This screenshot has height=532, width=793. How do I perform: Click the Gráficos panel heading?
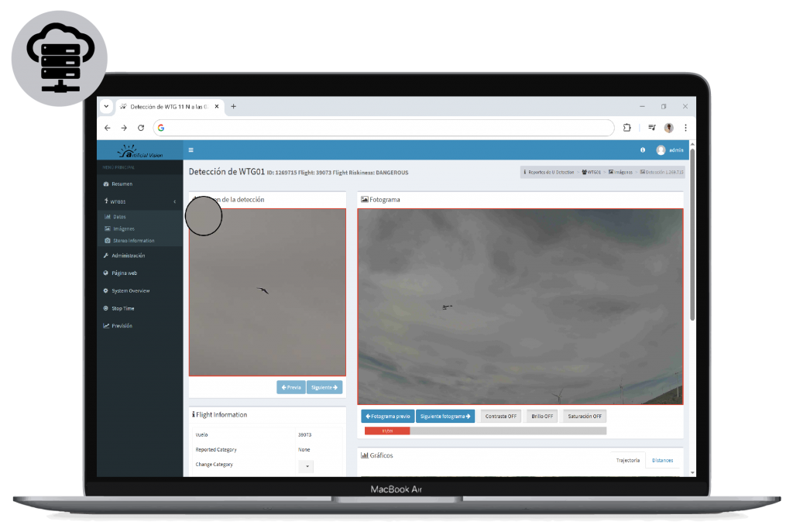377,455
